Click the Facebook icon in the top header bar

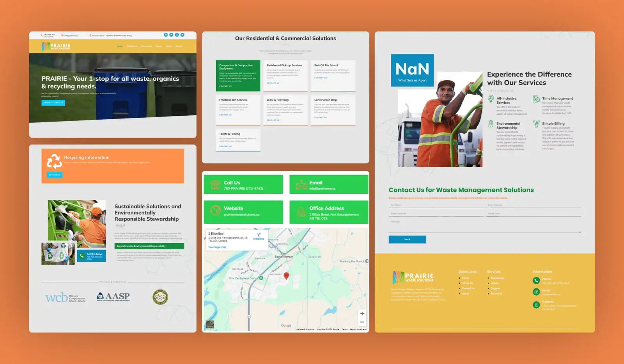[166, 35]
